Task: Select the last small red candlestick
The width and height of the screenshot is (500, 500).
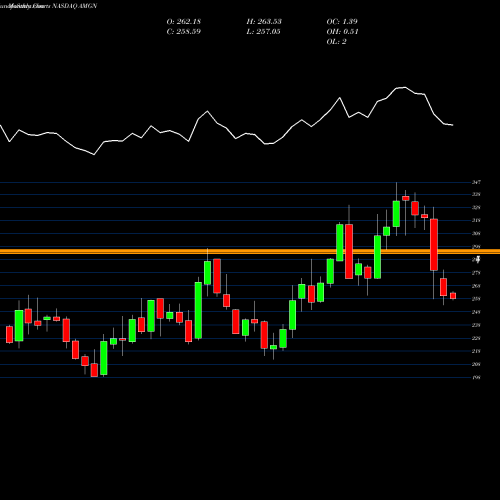Action: (453, 296)
